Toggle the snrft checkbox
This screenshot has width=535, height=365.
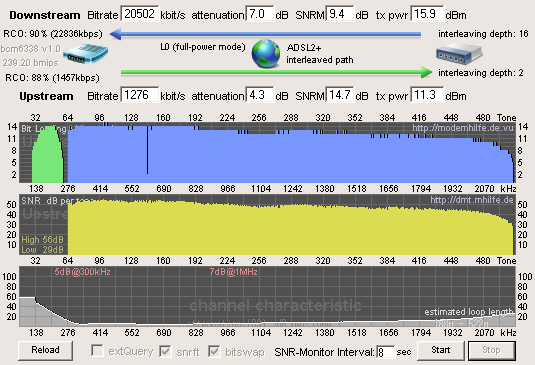(165, 351)
